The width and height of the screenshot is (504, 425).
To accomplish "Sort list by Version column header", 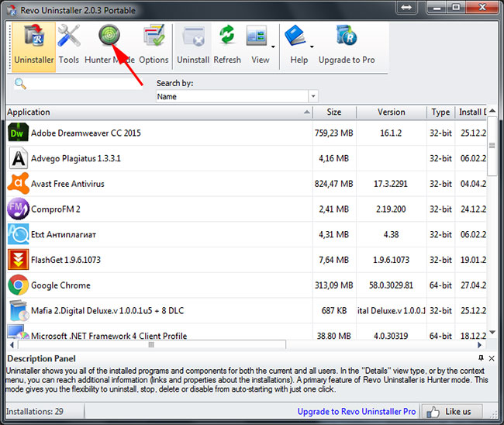I will click(391, 112).
